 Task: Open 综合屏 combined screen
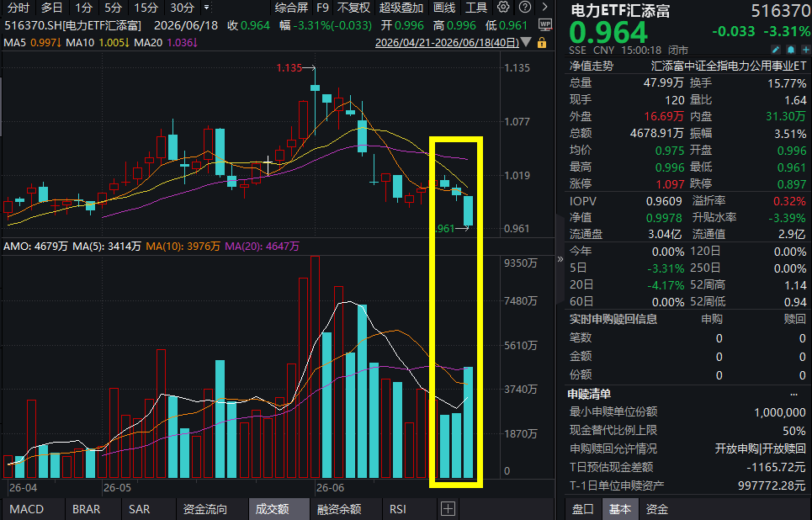coord(291,8)
